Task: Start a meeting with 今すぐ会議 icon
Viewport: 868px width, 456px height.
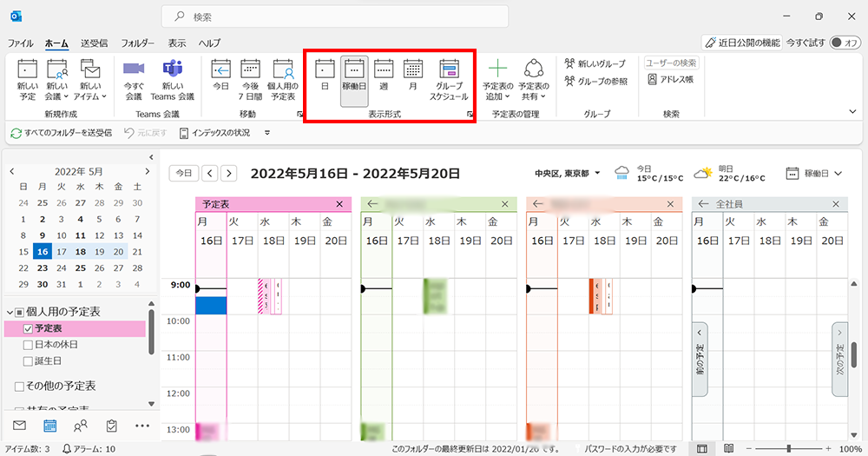Action: pos(133,78)
